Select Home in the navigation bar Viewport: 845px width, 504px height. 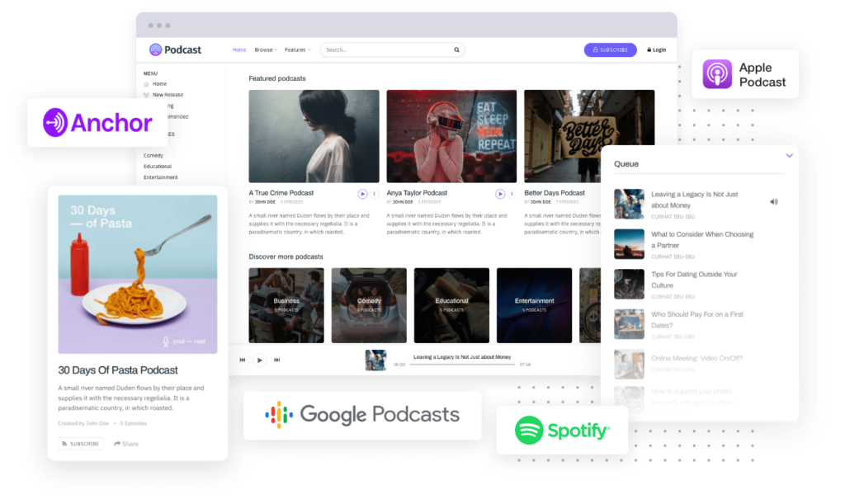coord(238,49)
